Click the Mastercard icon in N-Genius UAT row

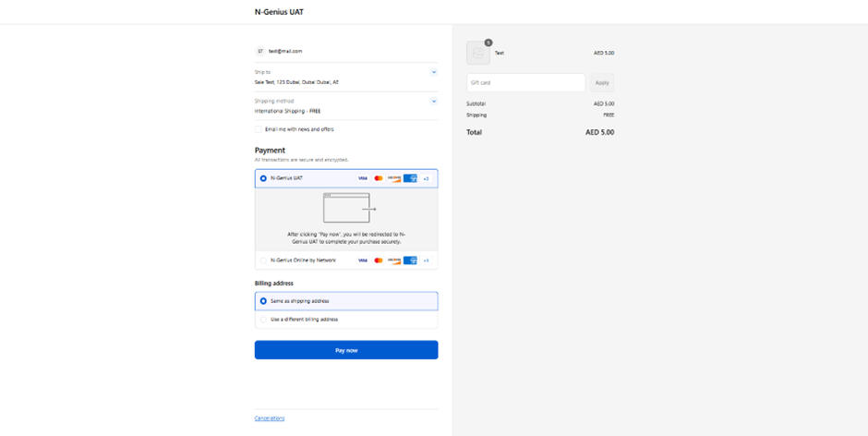379,178
